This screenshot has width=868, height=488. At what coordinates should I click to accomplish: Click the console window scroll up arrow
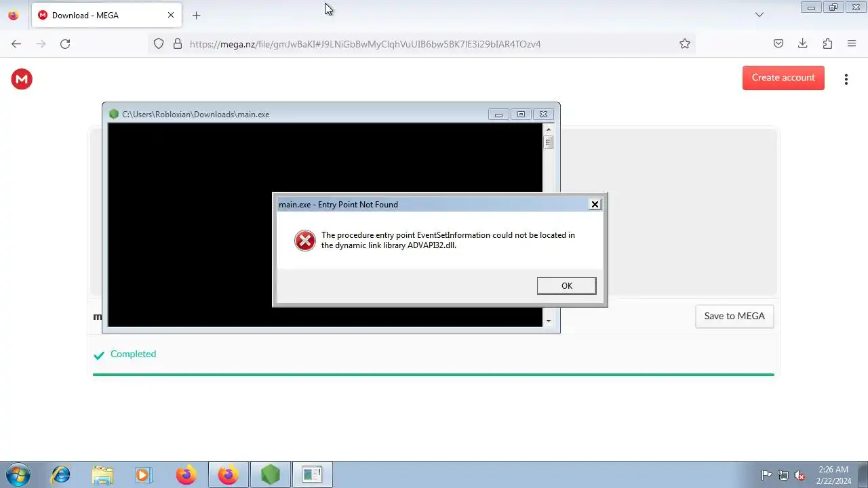coord(549,129)
